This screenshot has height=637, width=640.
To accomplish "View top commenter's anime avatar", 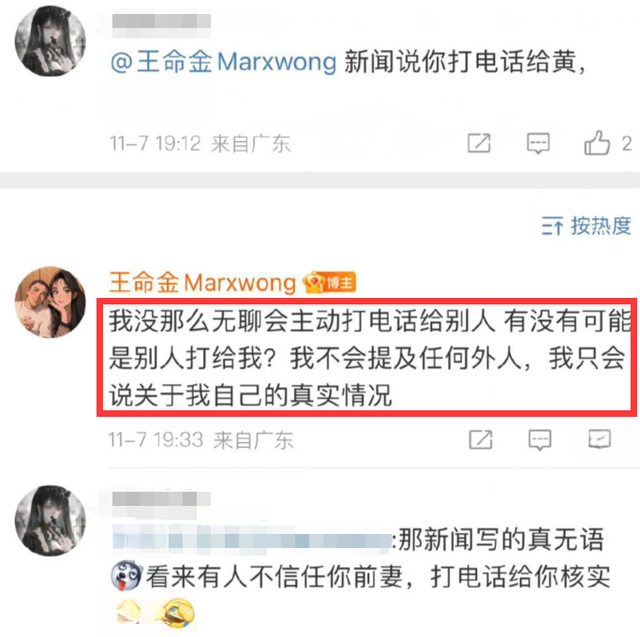I will coord(50,41).
